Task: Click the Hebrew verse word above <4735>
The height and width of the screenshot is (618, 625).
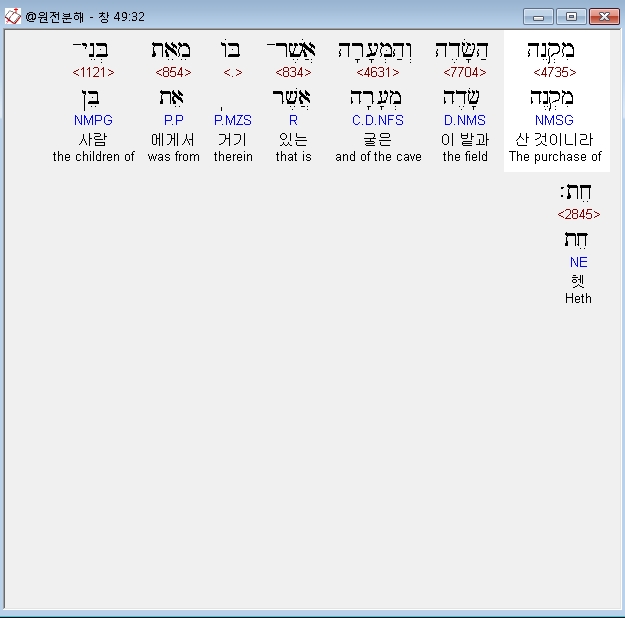Action: pyautogui.click(x=552, y=52)
